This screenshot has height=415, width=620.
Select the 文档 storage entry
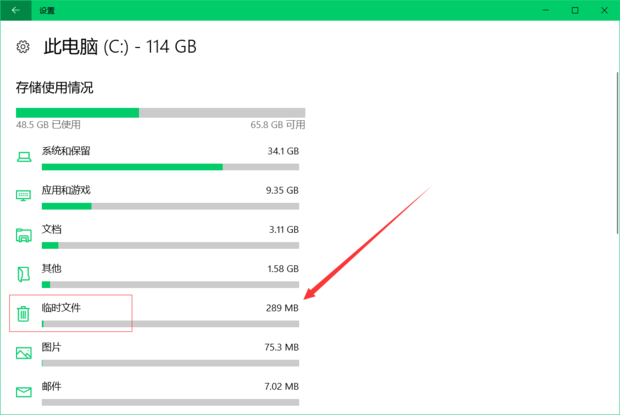coord(52,229)
